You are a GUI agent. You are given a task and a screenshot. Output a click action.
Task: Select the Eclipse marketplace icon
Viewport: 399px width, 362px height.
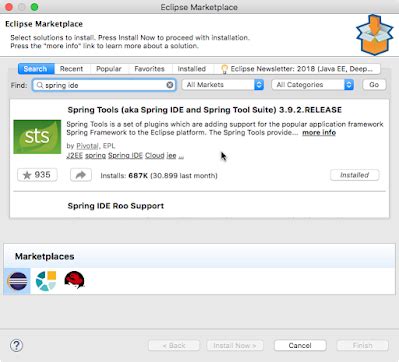(x=17, y=281)
